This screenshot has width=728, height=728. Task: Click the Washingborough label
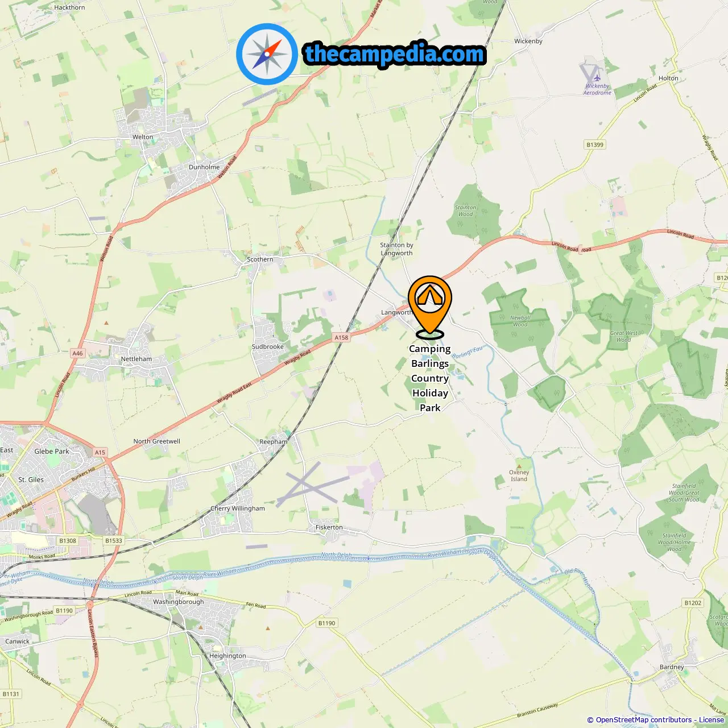(178, 602)
